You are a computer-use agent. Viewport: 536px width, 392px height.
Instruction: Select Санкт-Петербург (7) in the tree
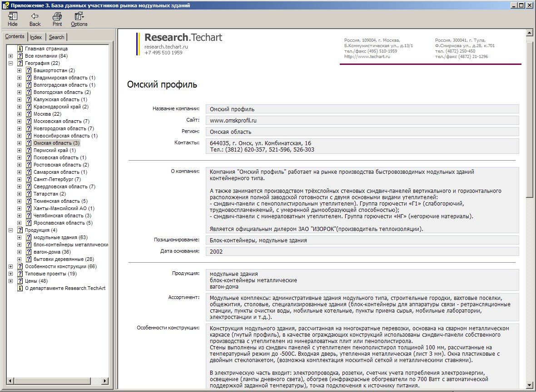(57, 179)
